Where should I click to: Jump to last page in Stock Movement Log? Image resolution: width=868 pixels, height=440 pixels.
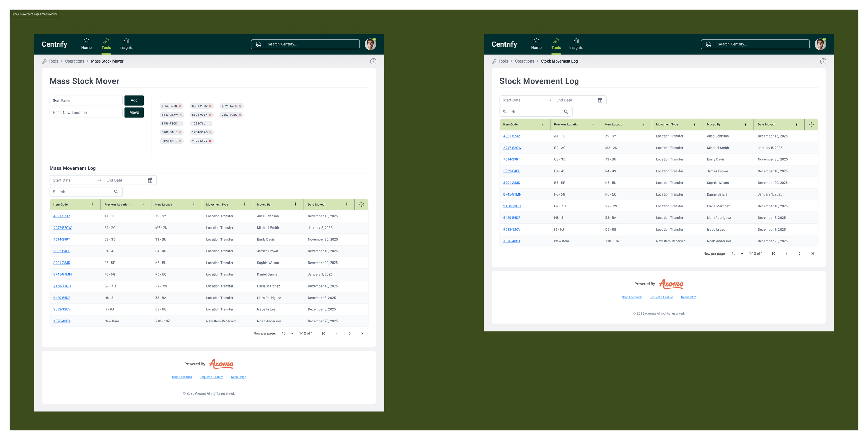pos(813,254)
